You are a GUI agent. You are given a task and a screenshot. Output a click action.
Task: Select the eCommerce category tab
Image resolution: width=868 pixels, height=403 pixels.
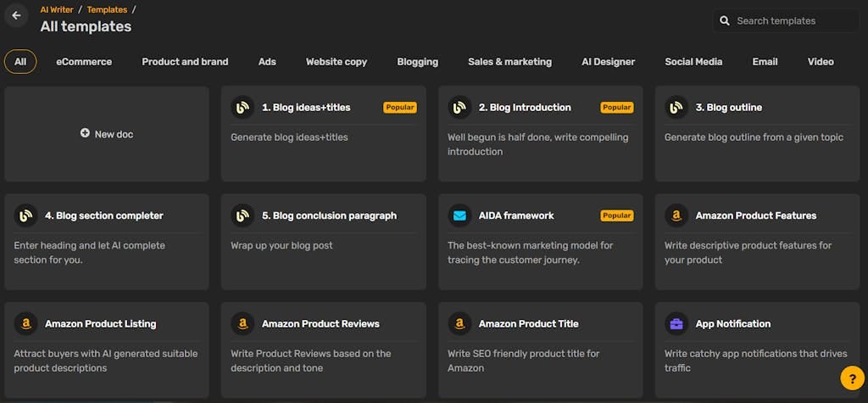tap(84, 62)
